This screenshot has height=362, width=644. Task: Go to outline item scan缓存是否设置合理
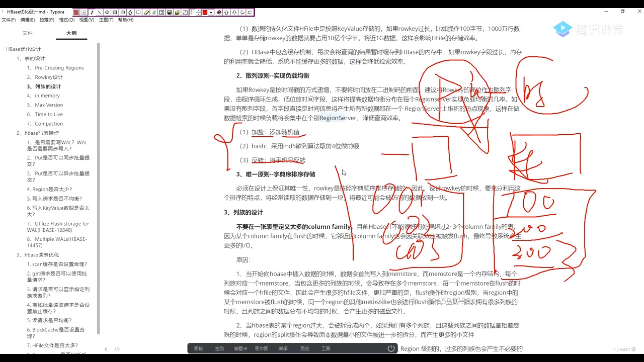[x=57, y=264]
